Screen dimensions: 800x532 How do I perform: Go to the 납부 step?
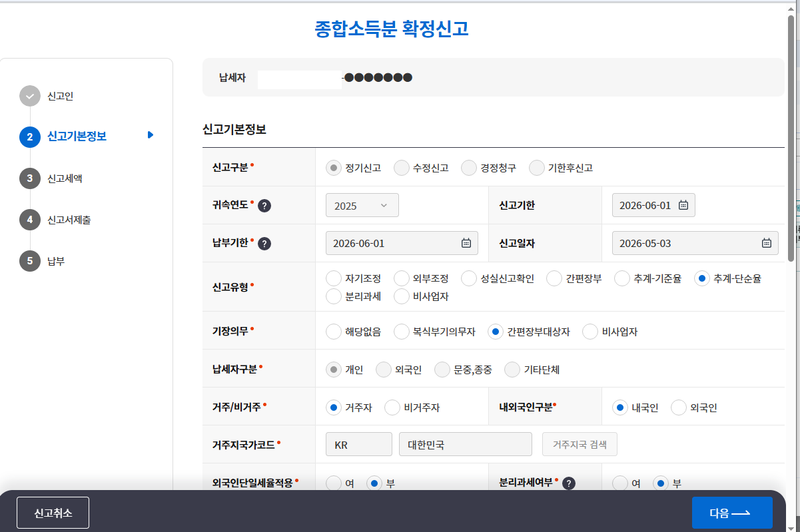(x=56, y=261)
